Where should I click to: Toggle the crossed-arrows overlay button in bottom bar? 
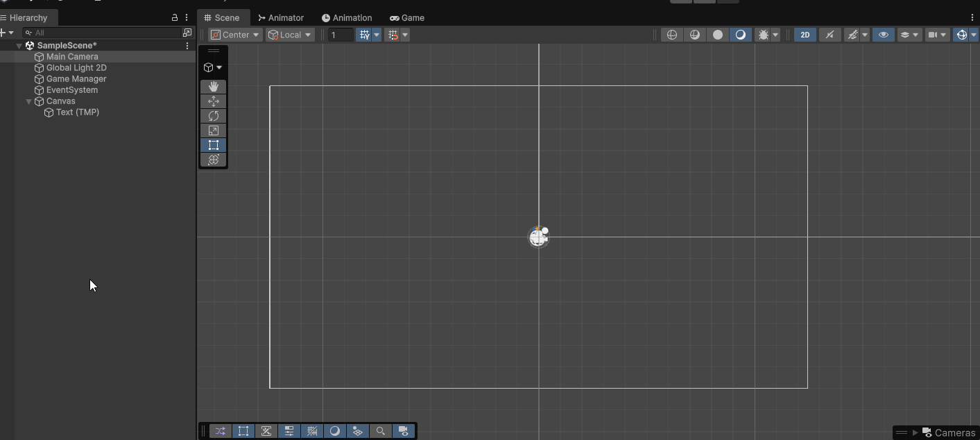click(x=220, y=431)
